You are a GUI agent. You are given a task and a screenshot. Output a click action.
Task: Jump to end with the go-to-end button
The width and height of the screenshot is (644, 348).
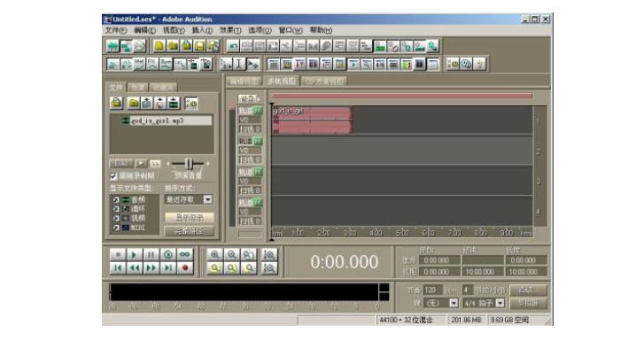(x=168, y=268)
